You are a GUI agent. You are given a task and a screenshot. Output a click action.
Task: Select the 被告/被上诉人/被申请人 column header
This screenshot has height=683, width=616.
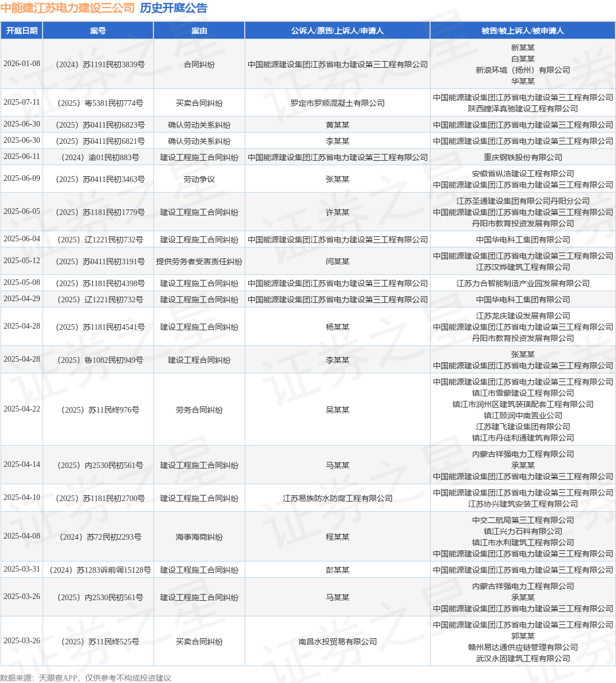[523, 31]
